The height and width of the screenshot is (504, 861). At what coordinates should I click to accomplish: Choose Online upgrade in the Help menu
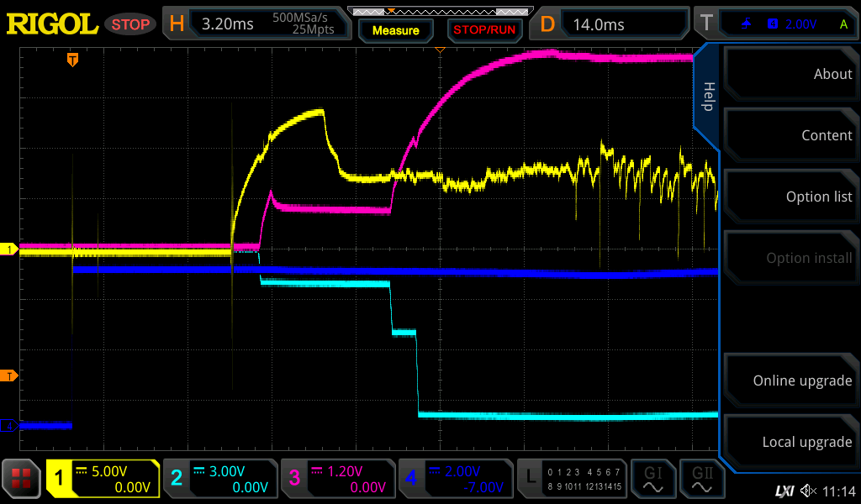pos(790,381)
